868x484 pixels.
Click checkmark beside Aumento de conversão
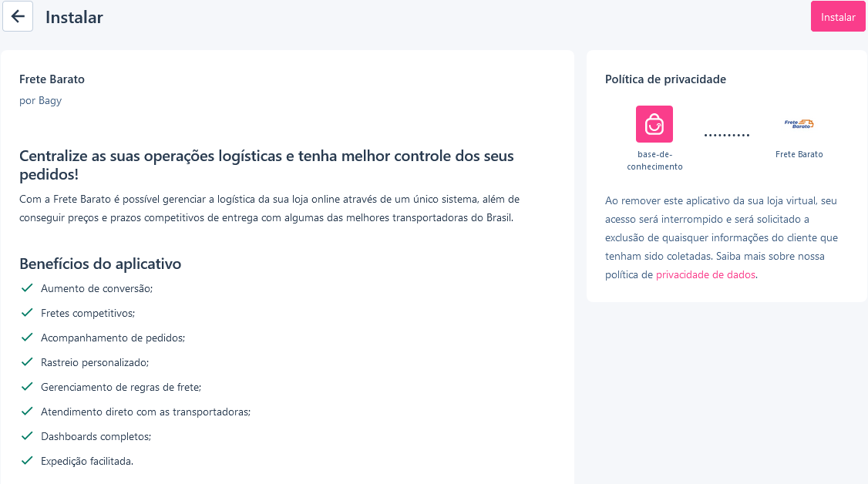[27, 288]
